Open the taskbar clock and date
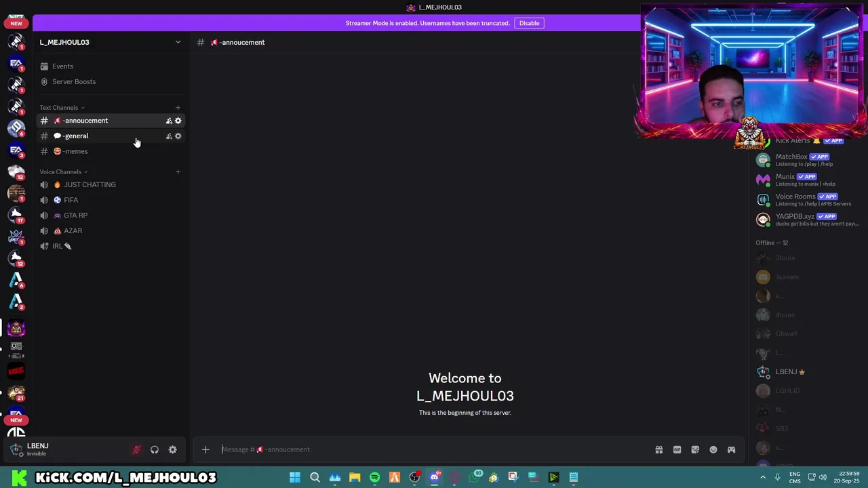Viewport: 868px width, 488px height. (848, 477)
